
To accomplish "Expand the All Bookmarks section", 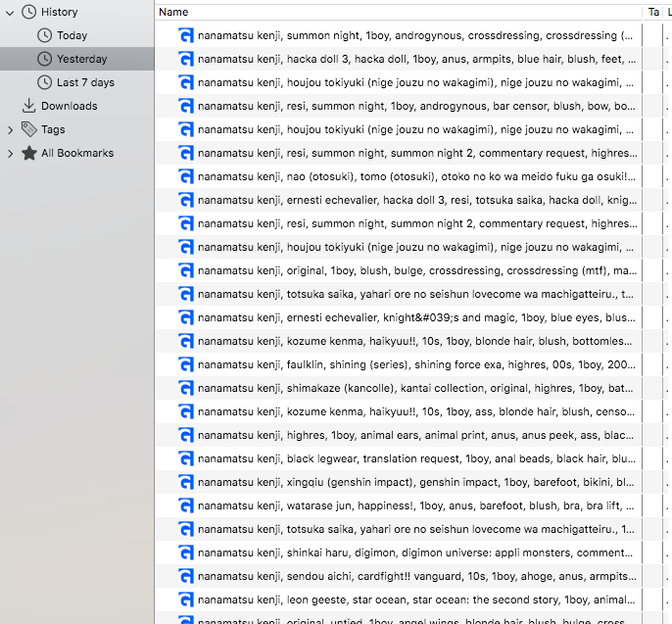I will tap(10, 154).
